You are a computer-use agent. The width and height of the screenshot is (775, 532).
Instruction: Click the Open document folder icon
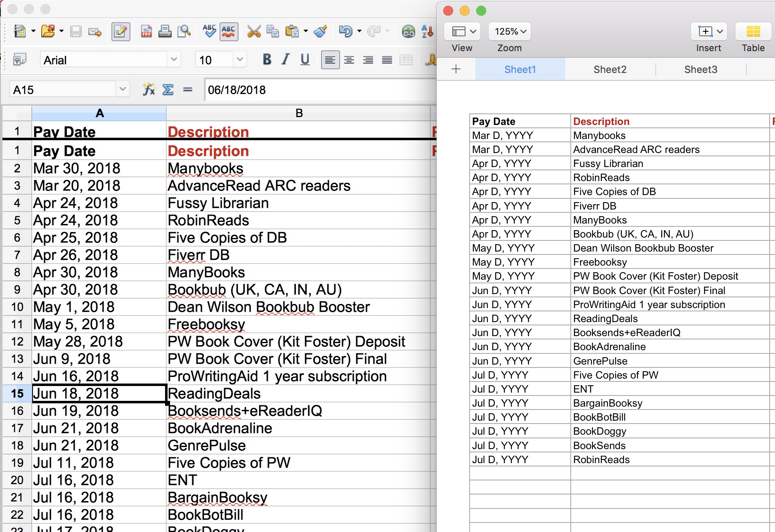(x=48, y=31)
